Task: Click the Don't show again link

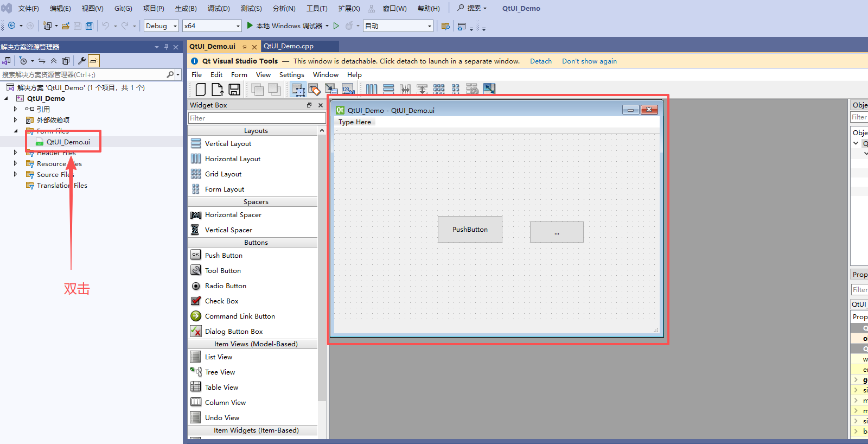Action: pyautogui.click(x=589, y=61)
